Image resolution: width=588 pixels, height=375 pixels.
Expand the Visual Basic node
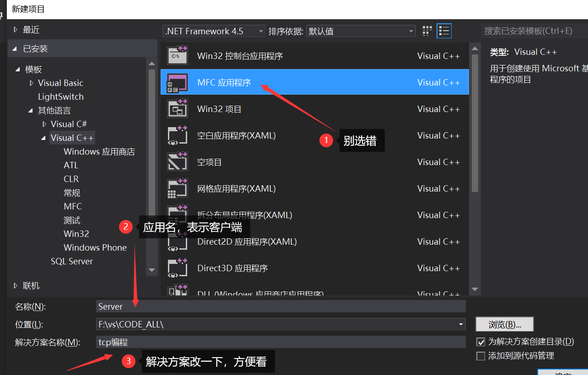point(31,83)
